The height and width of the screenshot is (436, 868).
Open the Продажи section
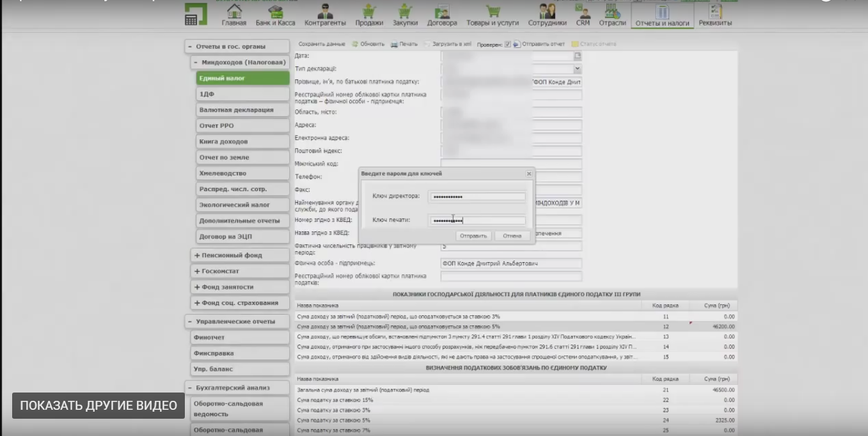(369, 15)
